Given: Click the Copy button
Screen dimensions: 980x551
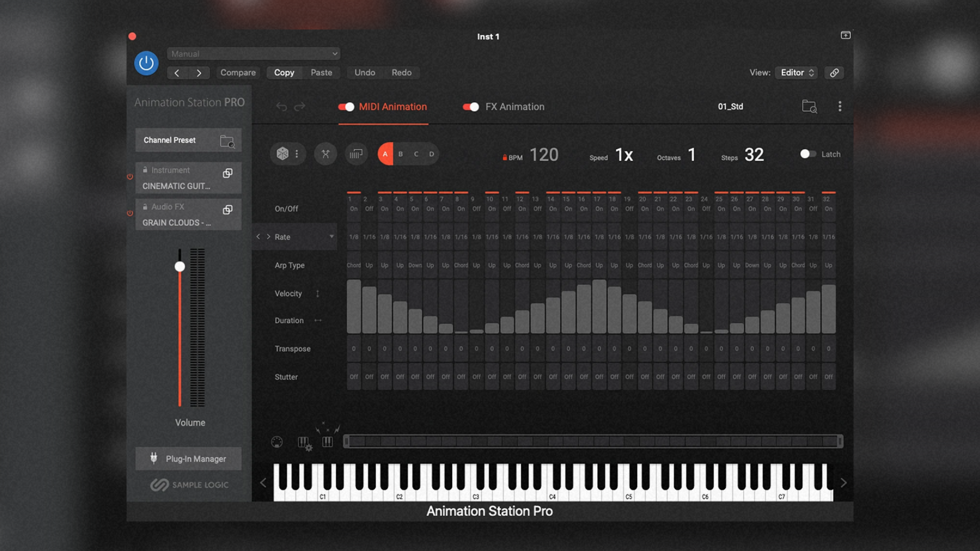Looking at the screenshot, I should click(x=284, y=72).
